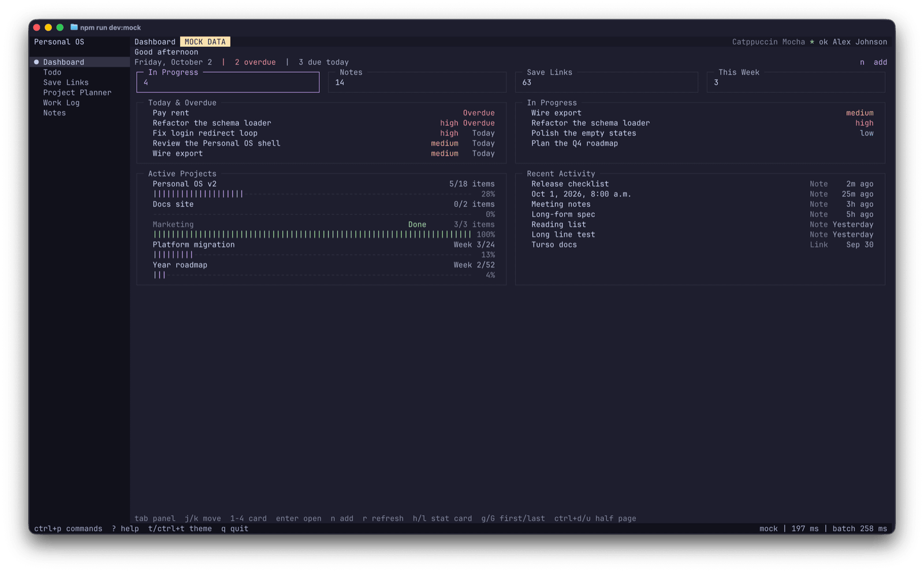Click the batch 258 ms status
Screen dimensions: 924x572
tap(860, 529)
